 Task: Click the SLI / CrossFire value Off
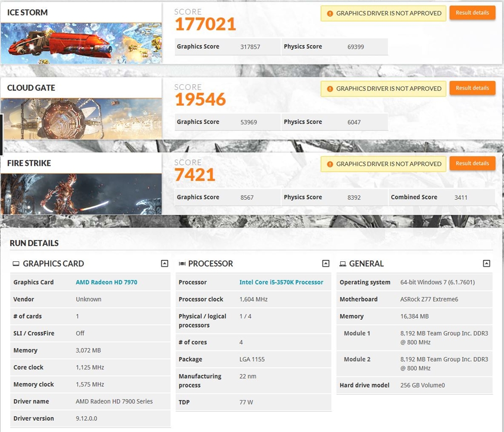tap(80, 333)
